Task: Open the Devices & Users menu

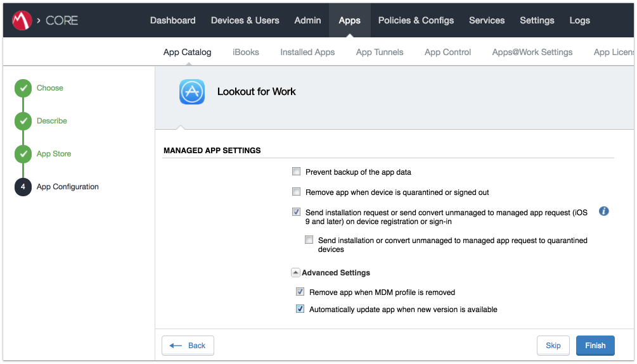Action: pos(245,20)
